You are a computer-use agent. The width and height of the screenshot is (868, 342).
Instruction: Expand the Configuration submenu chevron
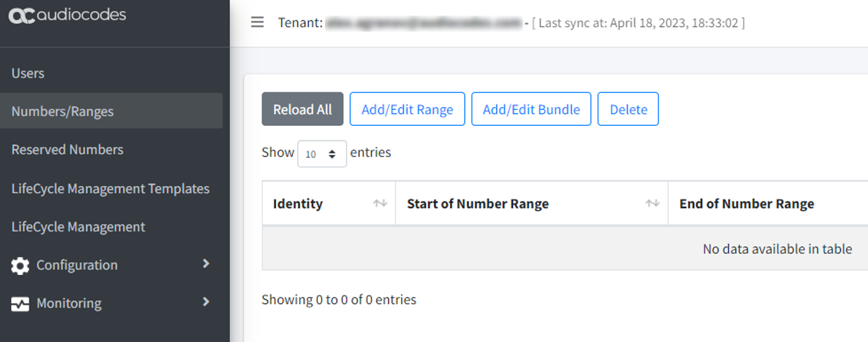click(x=205, y=264)
